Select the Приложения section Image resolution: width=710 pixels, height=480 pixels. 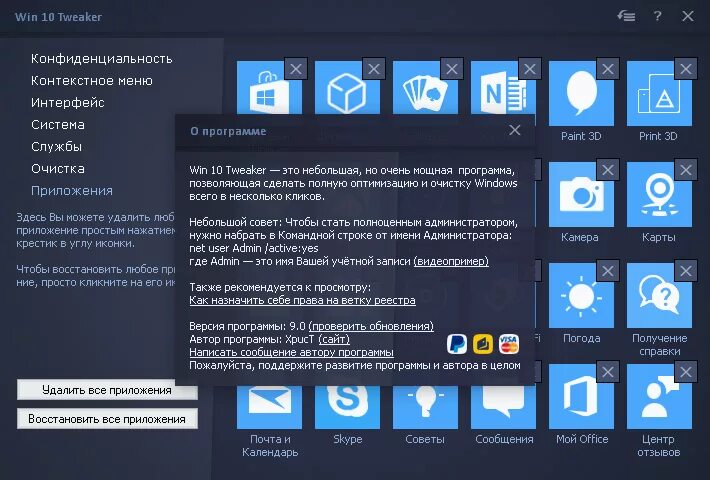coord(72,191)
